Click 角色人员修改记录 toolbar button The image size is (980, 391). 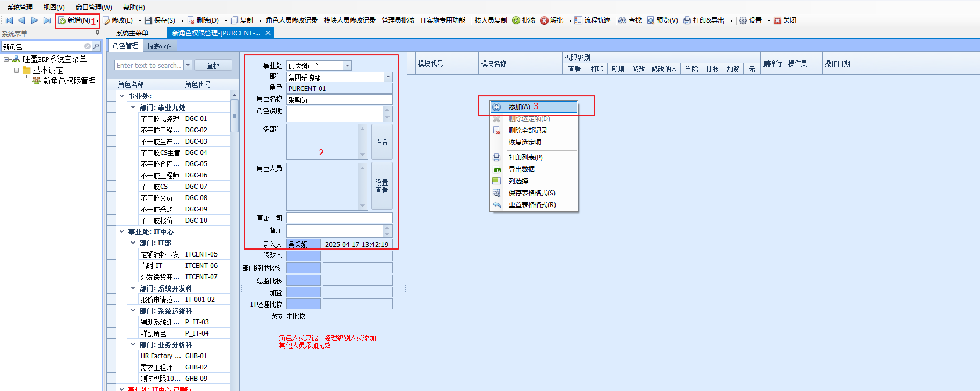click(292, 20)
